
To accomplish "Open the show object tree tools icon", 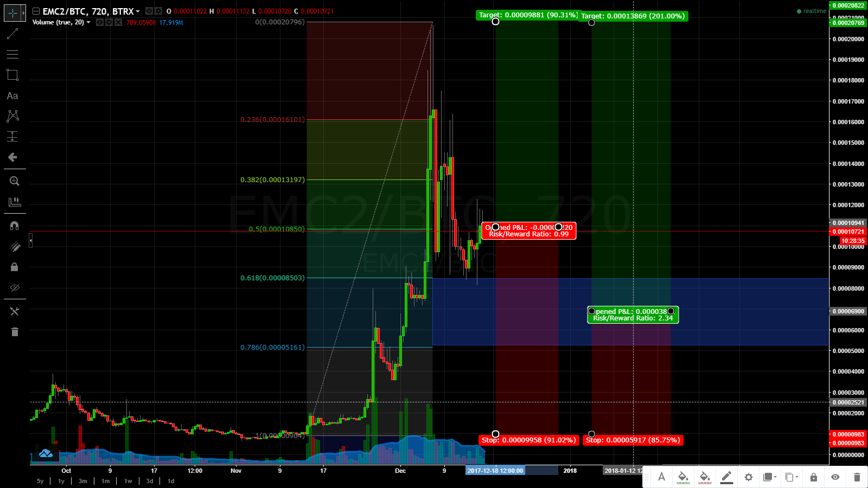I will tap(15, 311).
